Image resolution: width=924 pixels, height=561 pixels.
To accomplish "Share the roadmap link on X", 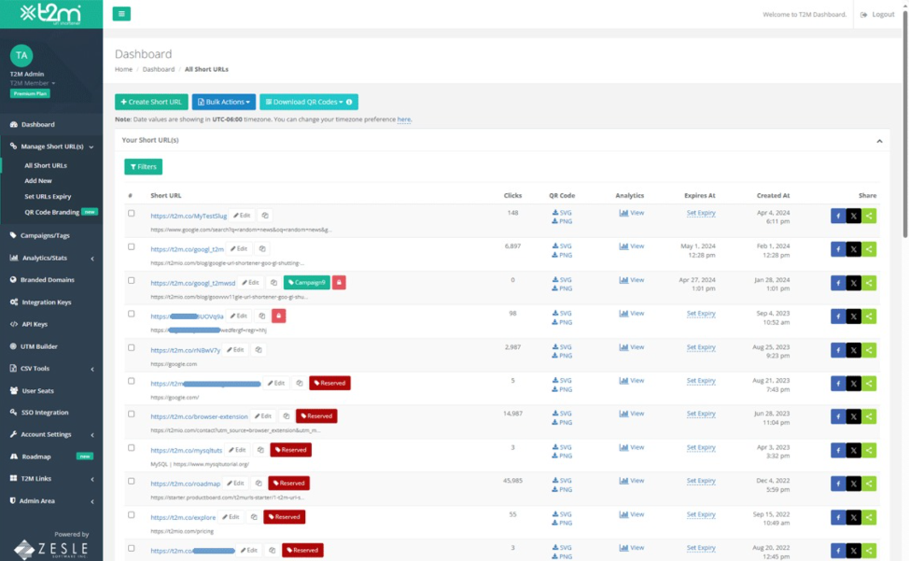I will (853, 484).
